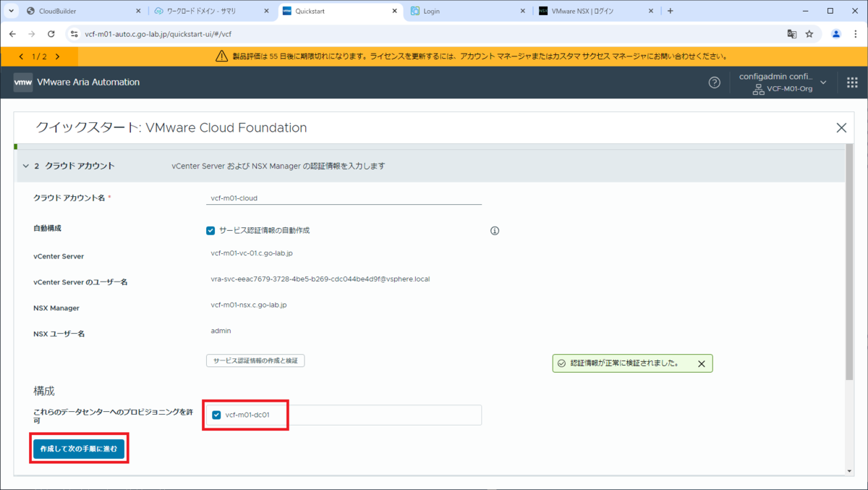Go to previous notification banner message
The height and width of the screenshot is (490, 868).
coord(21,56)
